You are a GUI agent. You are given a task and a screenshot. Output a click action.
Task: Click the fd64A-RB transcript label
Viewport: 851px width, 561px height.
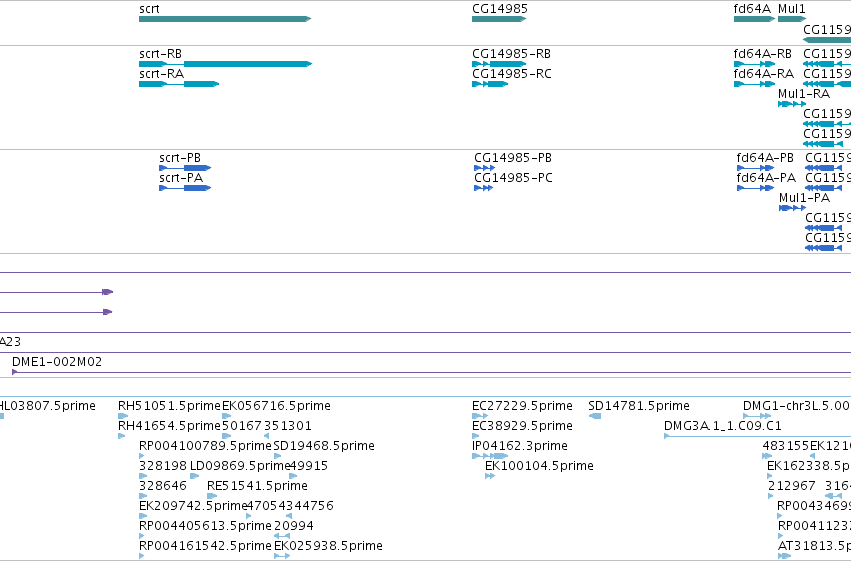pos(763,54)
